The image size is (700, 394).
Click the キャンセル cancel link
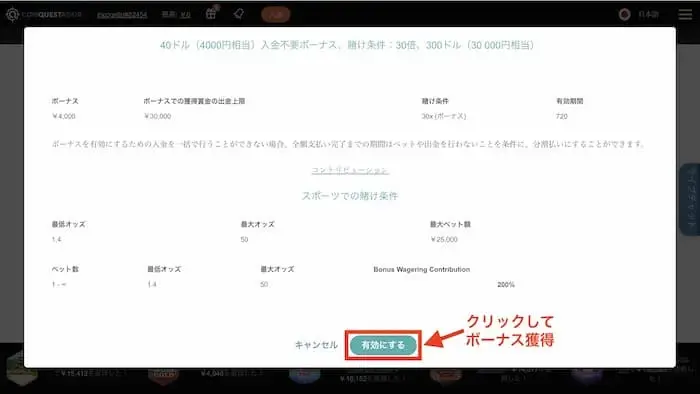tap(316, 345)
